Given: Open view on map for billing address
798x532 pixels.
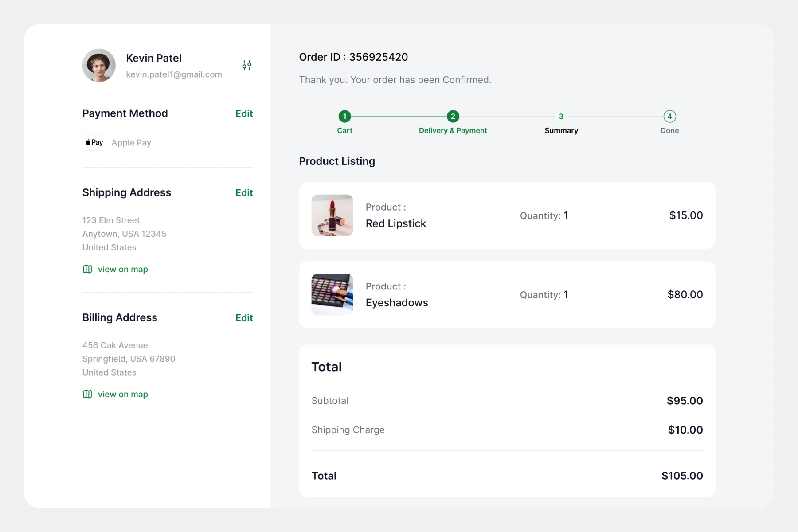Looking at the screenshot, I should pos(123,394).
